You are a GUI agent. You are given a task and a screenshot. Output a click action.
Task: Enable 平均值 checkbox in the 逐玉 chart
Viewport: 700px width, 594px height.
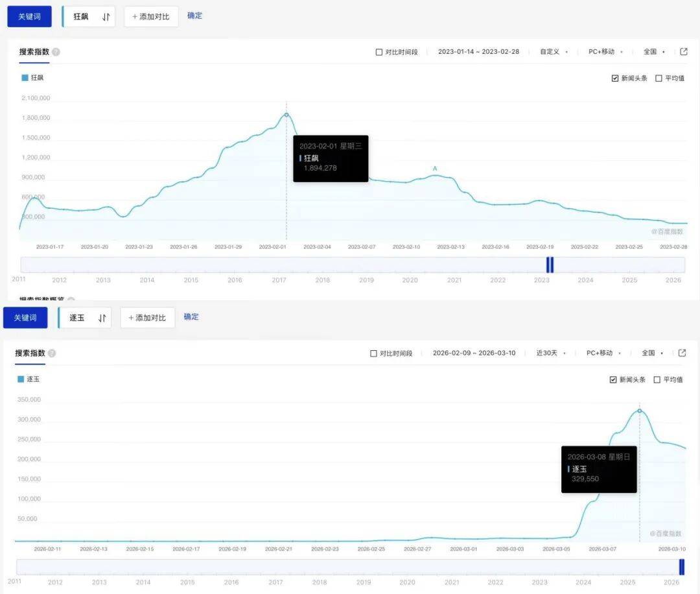(657, 380)
